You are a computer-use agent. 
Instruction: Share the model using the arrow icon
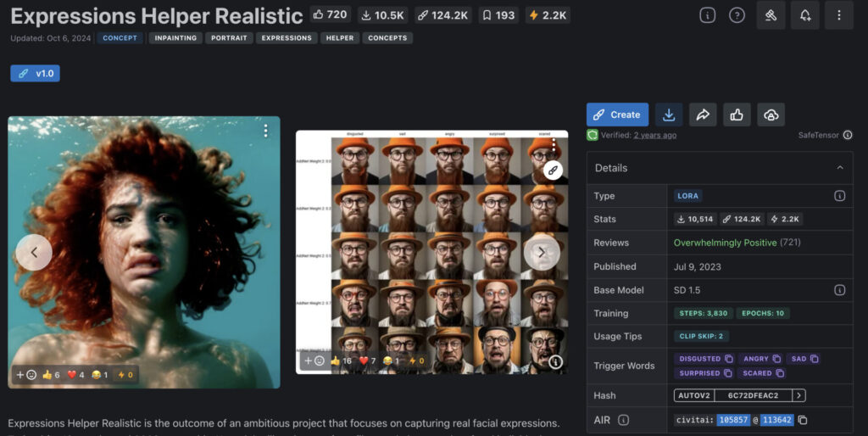(703, 115)
